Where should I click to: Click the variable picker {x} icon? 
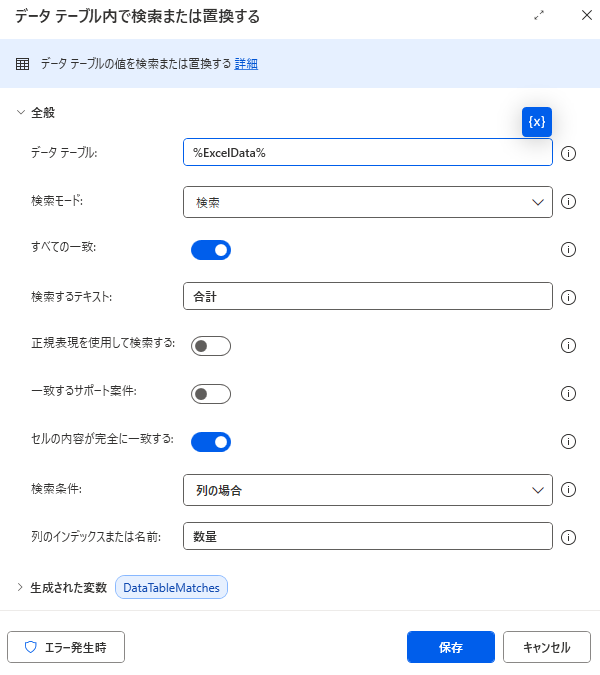[x=537, y=122]
